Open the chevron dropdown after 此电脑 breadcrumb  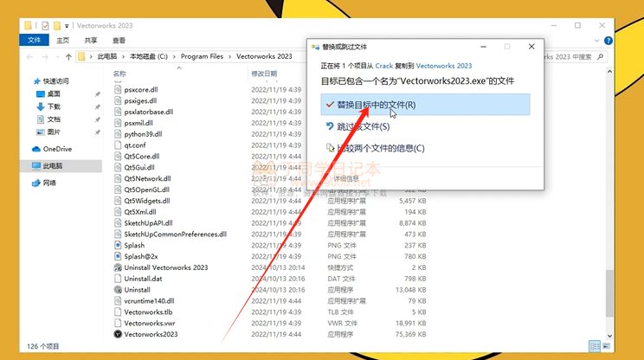pyautogui.click(x=123, y=56)
